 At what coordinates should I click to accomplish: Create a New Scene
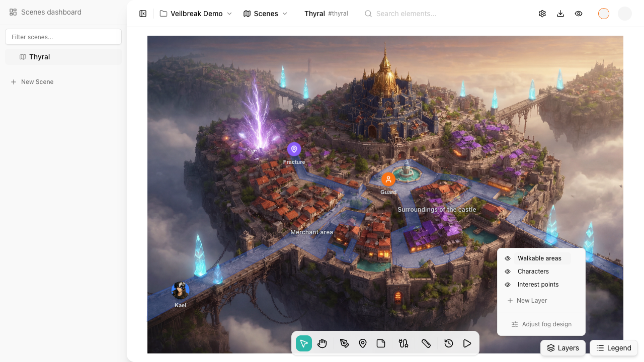32,82
